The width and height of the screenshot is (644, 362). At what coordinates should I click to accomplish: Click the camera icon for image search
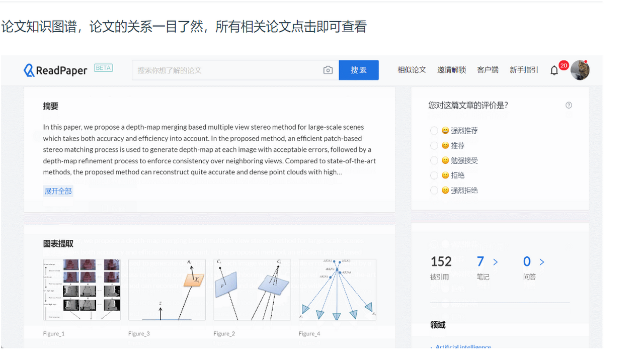328,70
